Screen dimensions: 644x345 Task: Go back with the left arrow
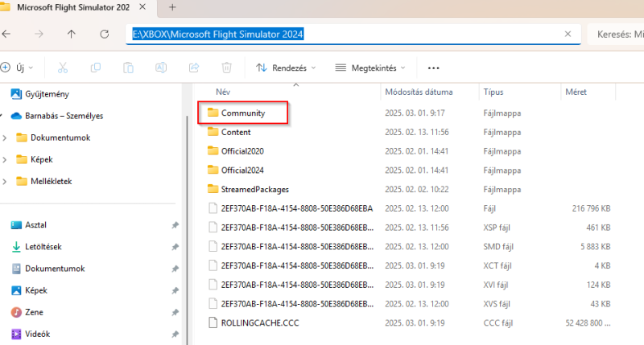pyautogui.click(x=6, y=34)
